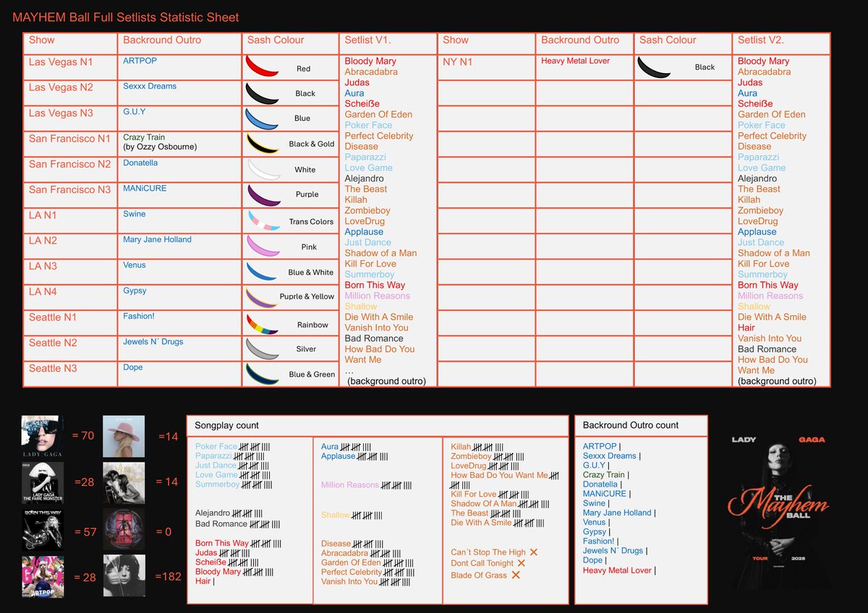Click Shallow in the Setlist V2 column
Screen dimensions: 868x613
tap(754, 306)
